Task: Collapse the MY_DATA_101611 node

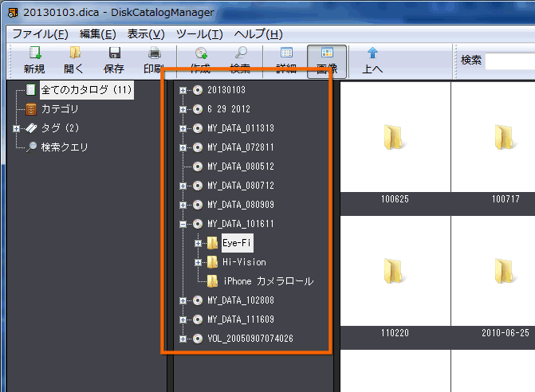Action: [x=183, y=224]
